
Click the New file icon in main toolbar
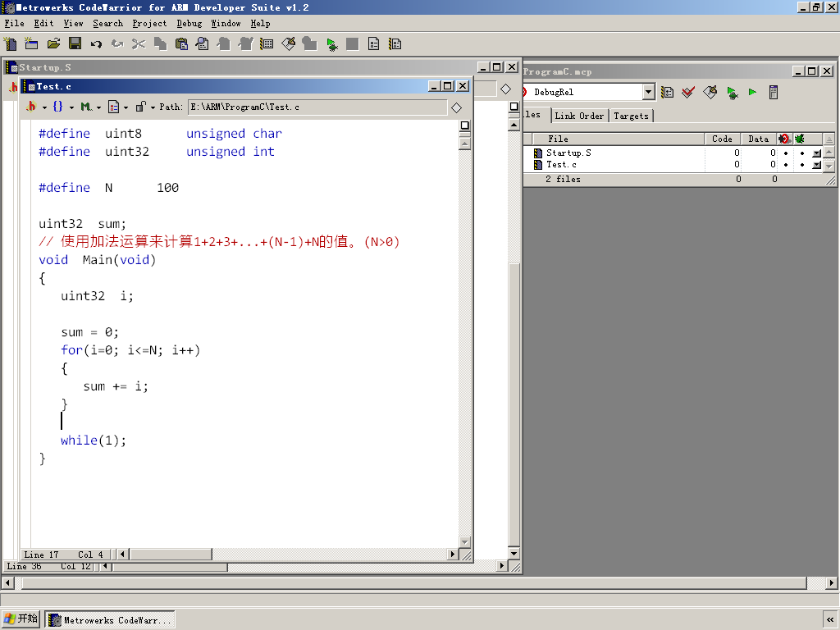tap(10, 44)
